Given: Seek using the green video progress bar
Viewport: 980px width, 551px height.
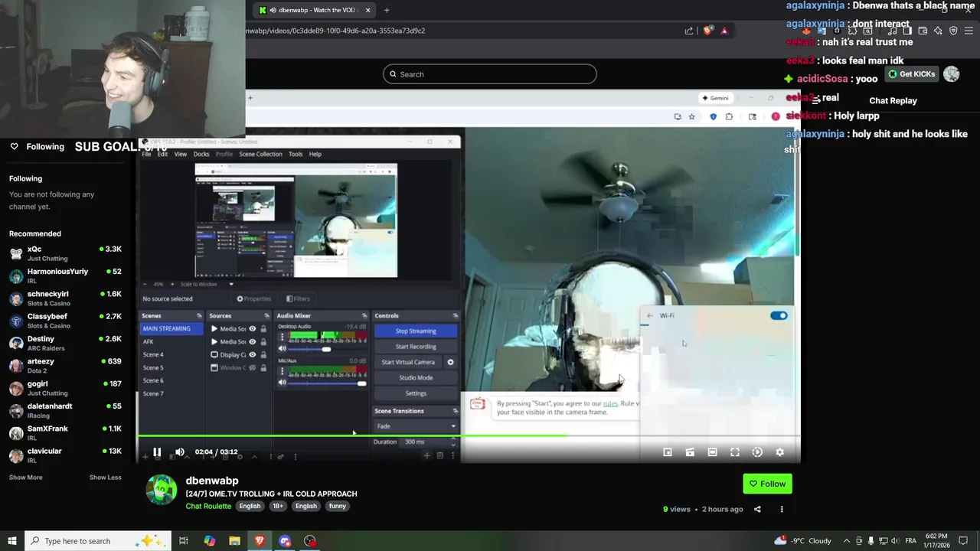Looking at the screenshot, I should 469,436.
